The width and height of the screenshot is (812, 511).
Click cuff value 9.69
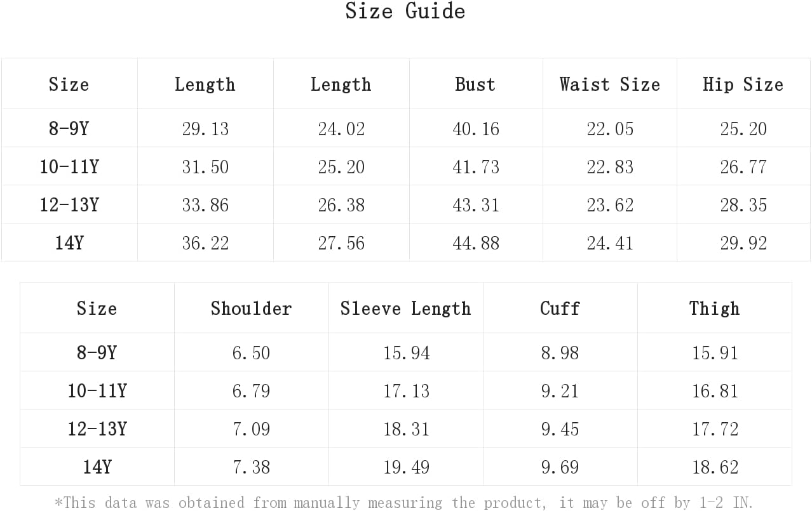point(560,467)
